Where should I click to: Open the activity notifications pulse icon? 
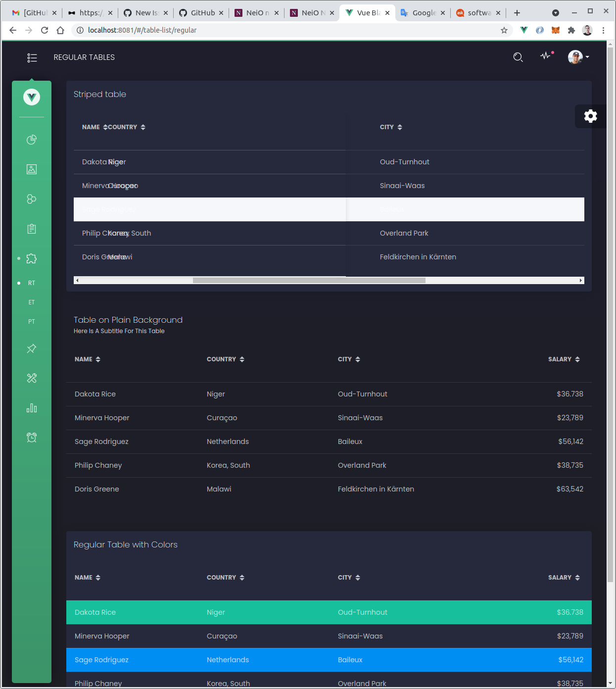[x=546, y=56]
